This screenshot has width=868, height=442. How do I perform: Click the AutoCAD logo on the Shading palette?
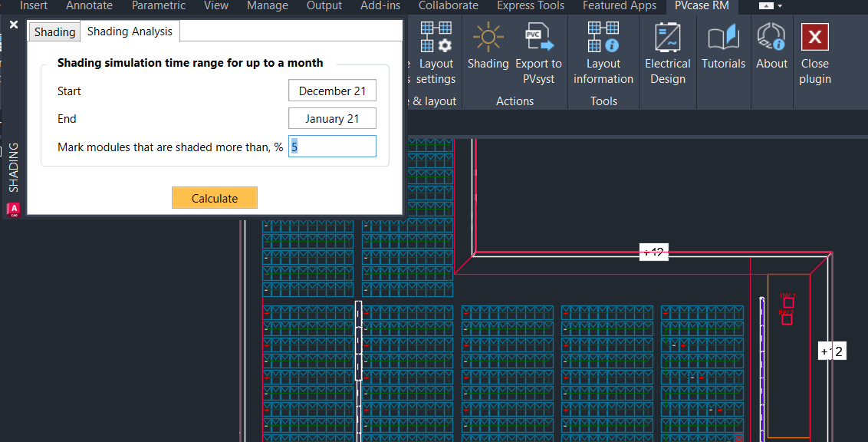coord(13,209)
